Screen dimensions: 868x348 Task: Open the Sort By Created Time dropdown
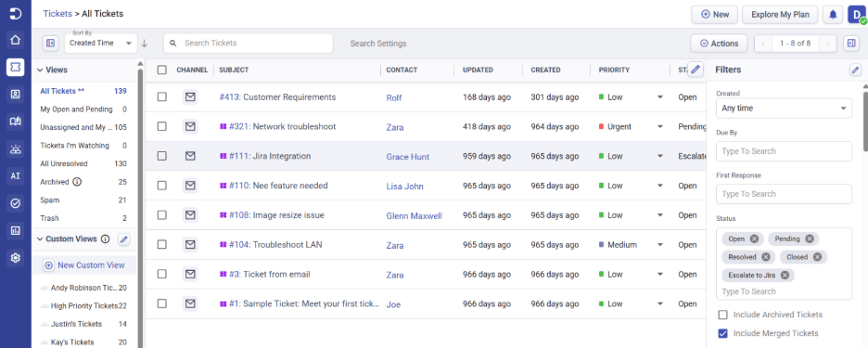click(101, 43)
